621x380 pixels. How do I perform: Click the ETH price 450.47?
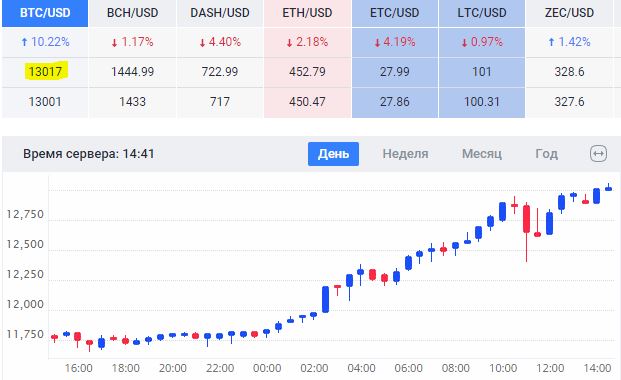coord(307,102)
